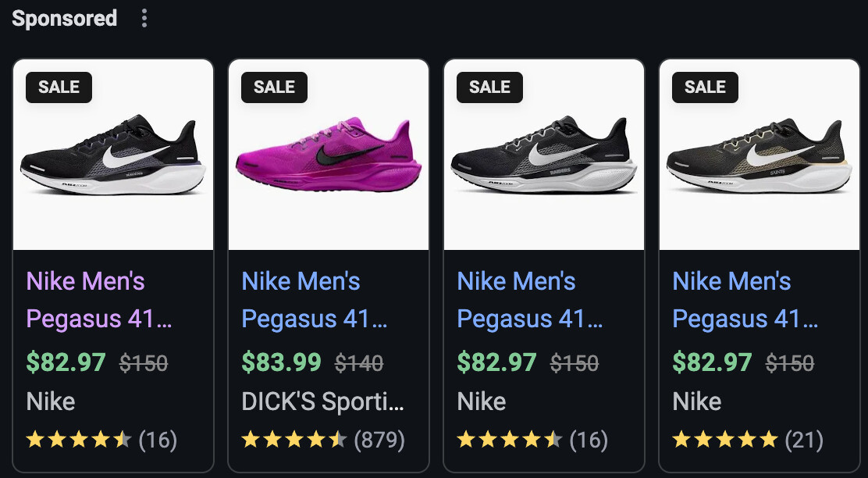Click the first card's 16 reviews rating

coord(101,441)
